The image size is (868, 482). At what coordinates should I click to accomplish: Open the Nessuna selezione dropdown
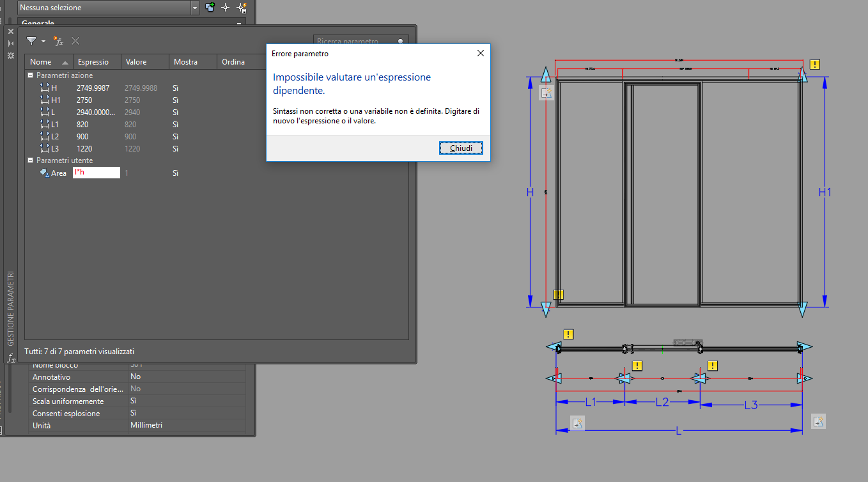pos(195,7)
